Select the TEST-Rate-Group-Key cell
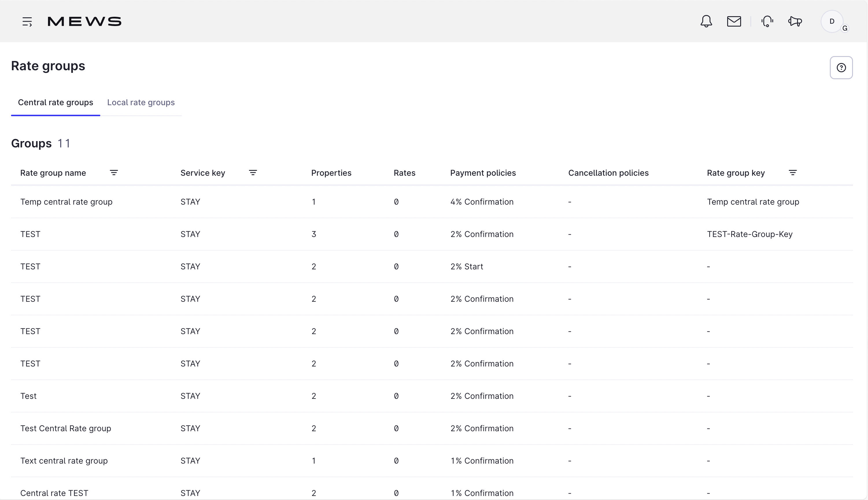 pos(749,234)
